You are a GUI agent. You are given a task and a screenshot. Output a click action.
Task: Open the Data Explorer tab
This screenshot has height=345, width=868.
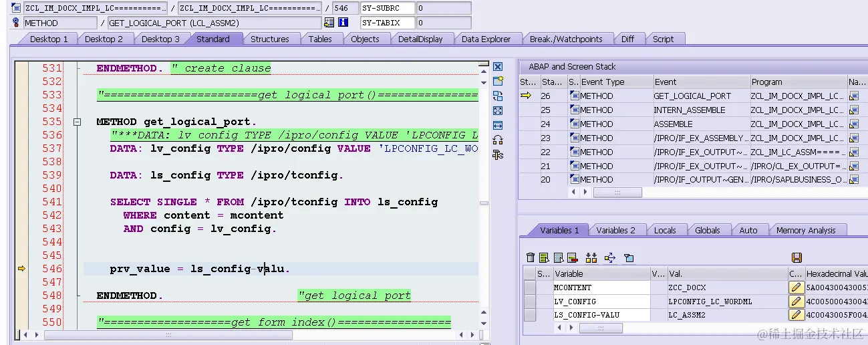coord(486,39)
